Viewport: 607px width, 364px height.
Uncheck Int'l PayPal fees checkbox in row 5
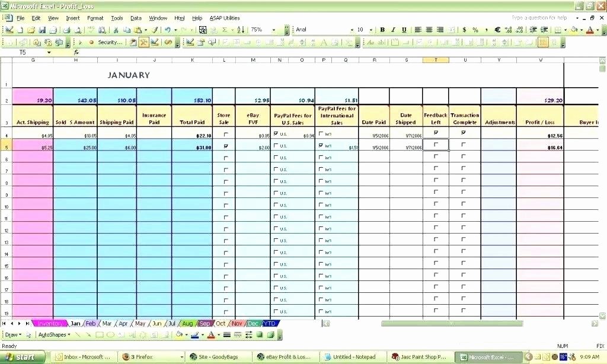click(321, 145)
